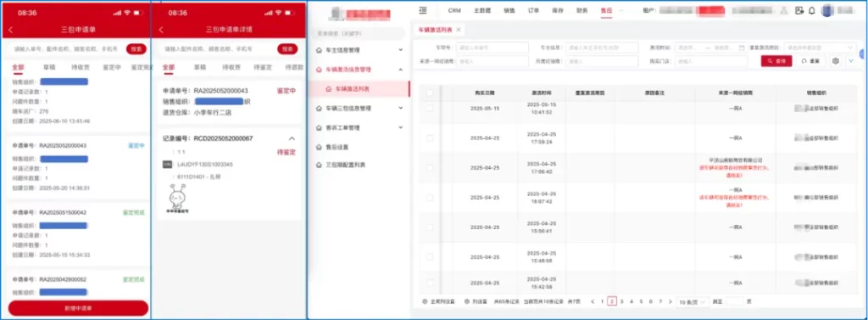Tick checkbox of 15:42:58 activation row
This screenshot has height=320, width=868.
click(430, 283)
